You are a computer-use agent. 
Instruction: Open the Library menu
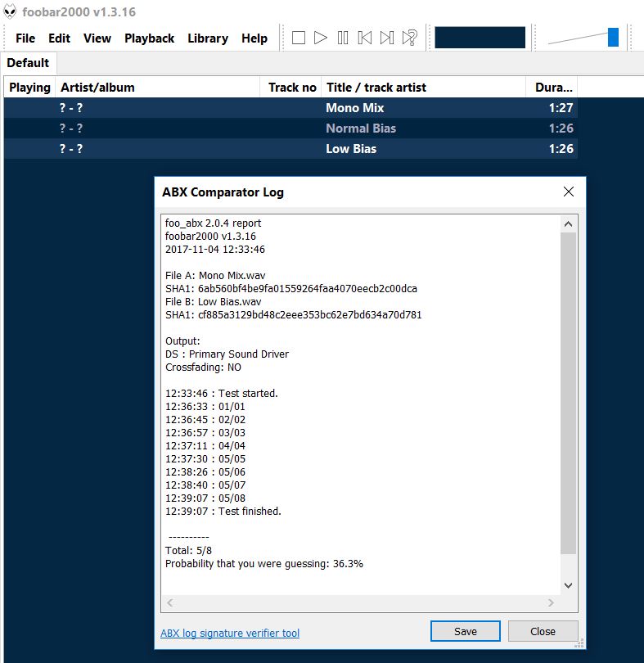(x=208, y=38)
